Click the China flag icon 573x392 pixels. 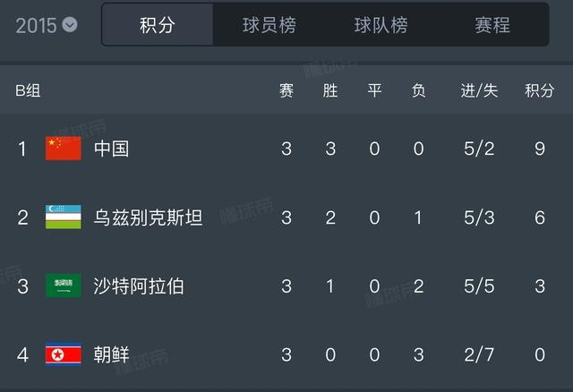[x=64, y=149]
